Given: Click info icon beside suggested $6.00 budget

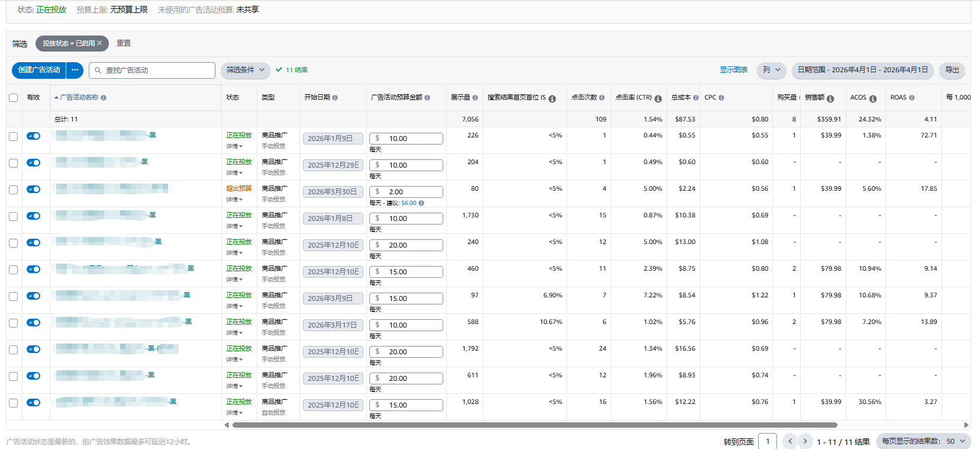Looking at the screenshot, I should (421, 203).
